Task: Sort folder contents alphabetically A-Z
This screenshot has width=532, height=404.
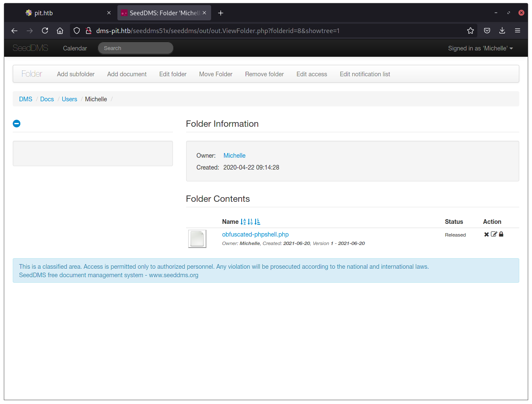Action: (243, 221)
